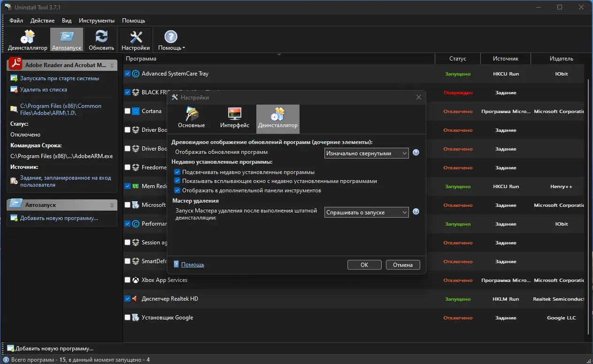Enable the Cortana autorun checkbox
Screen dimensions: 593x364
point(127,111)
